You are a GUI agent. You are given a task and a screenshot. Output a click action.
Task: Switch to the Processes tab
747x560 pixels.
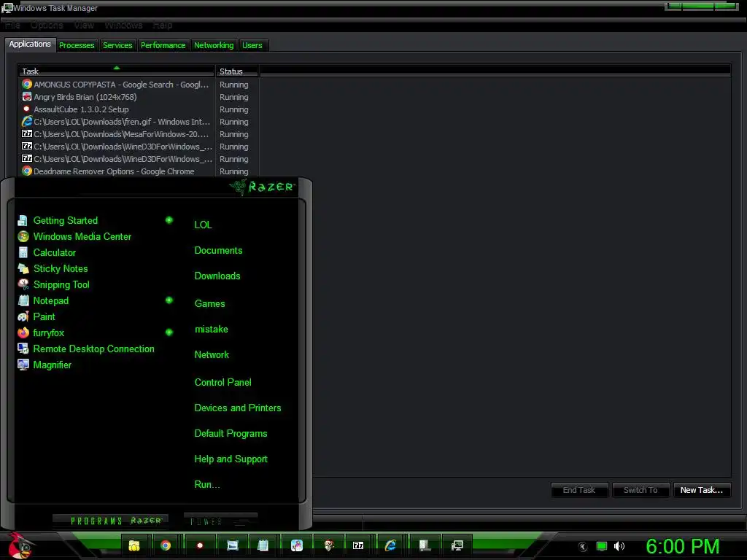coord(77,45)
